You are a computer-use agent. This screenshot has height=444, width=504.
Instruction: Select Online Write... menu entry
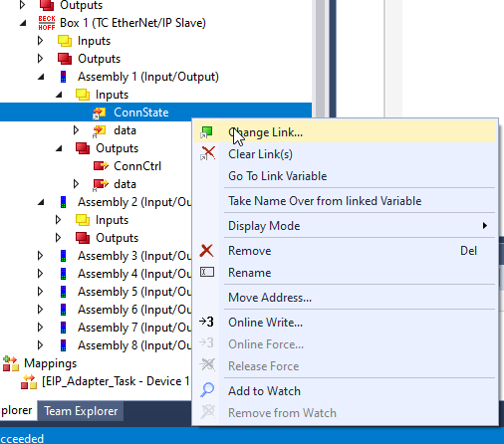[x=345, y=323]
